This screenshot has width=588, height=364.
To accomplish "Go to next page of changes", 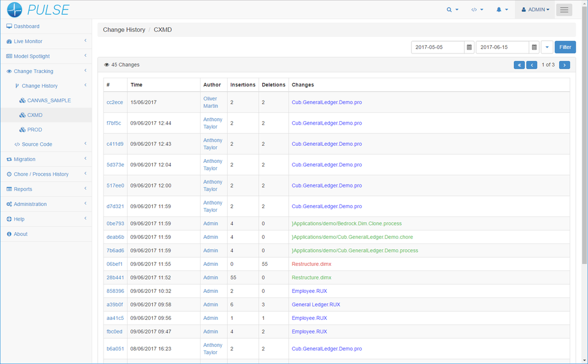I will coord(564,65).
